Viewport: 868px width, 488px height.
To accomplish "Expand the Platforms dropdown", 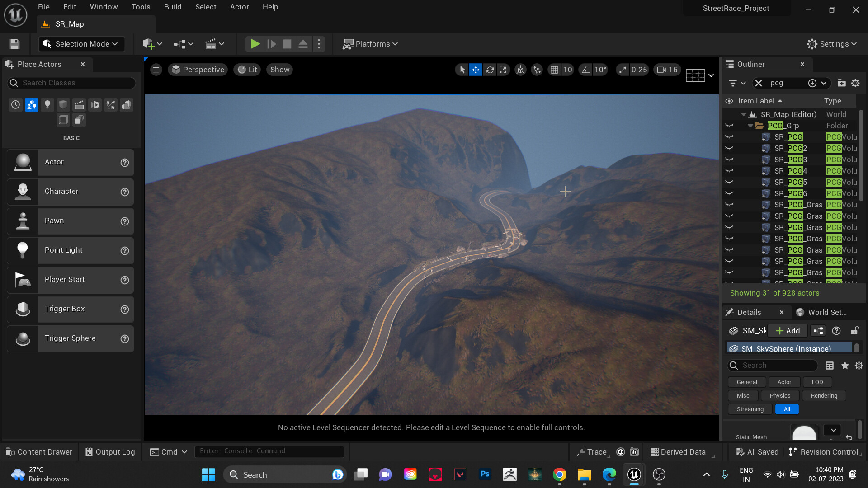I will (x=370, y=44).
